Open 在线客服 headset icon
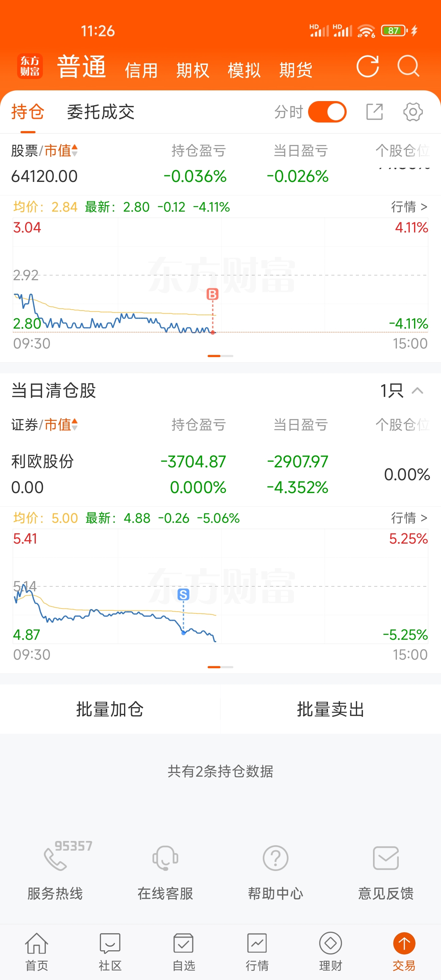 pyautogui.click(x=165, y=858)
